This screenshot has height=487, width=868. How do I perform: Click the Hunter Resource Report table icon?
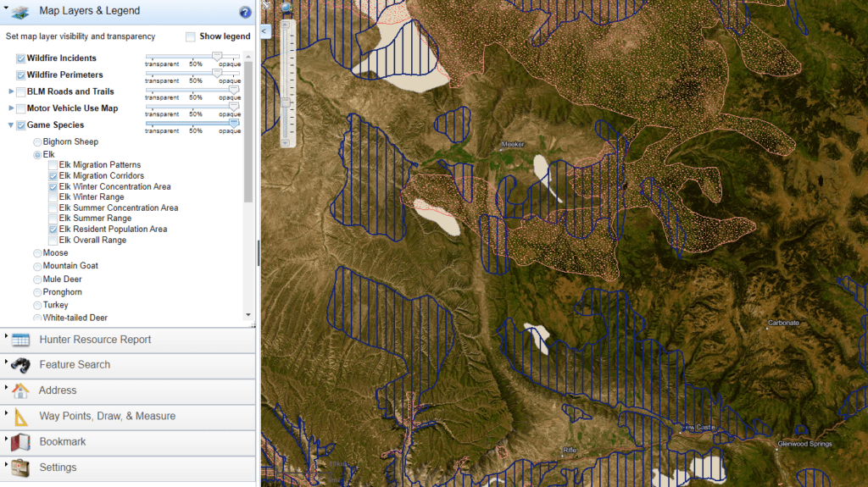(x=20, y=340)
